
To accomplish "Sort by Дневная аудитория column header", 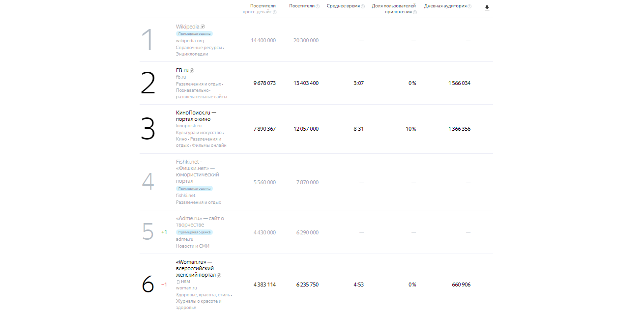I will tap(445, 6).
